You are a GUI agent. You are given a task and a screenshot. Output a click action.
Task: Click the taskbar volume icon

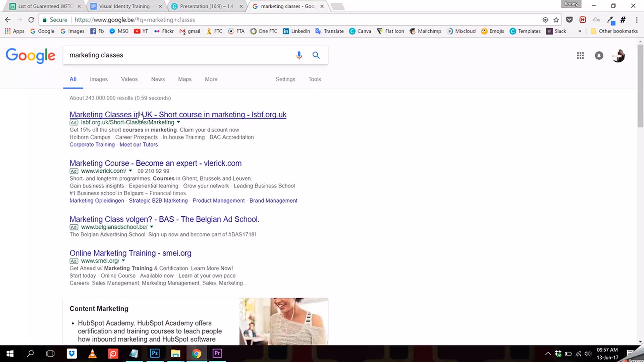(x=588, y=354)
